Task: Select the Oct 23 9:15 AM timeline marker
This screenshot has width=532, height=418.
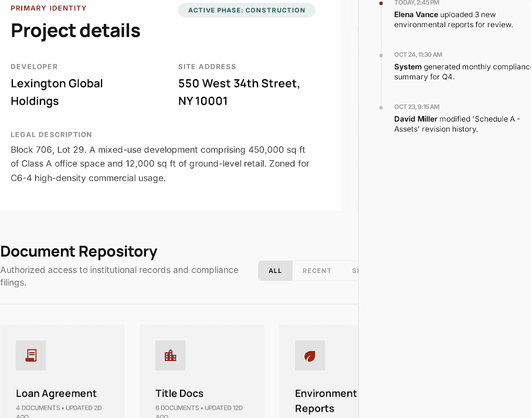Action: click(x=381, y=107)
